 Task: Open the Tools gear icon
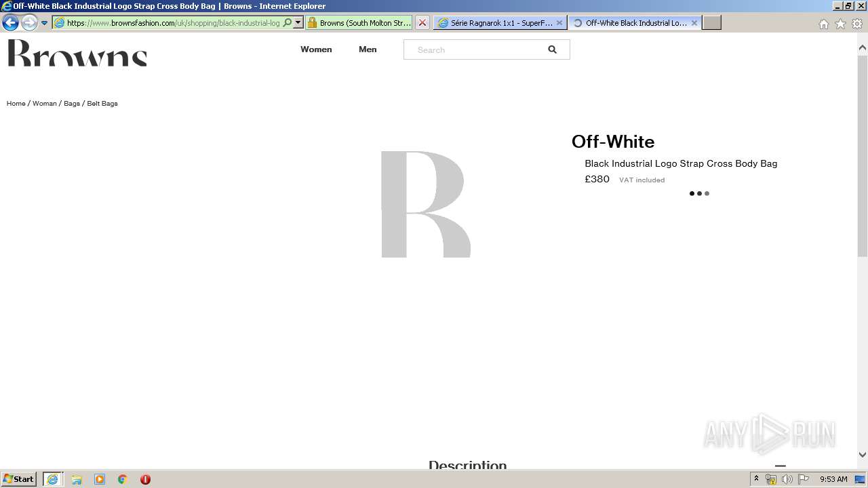(x=857, y=24)
